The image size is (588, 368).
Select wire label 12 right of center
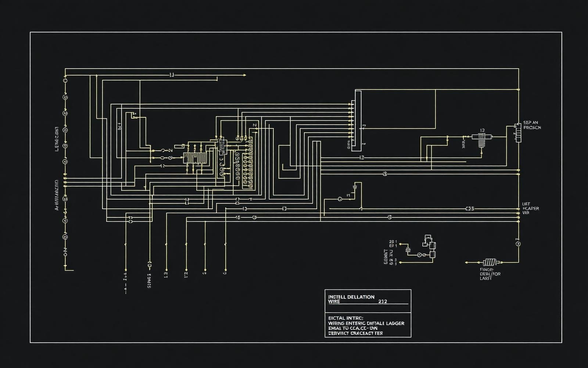[362, 158]
